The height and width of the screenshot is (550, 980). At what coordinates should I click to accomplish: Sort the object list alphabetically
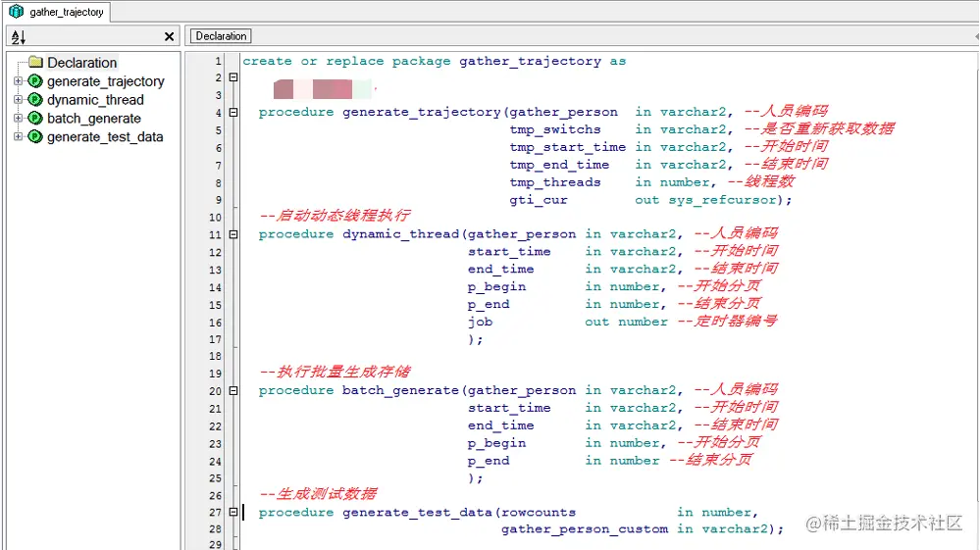19,37
